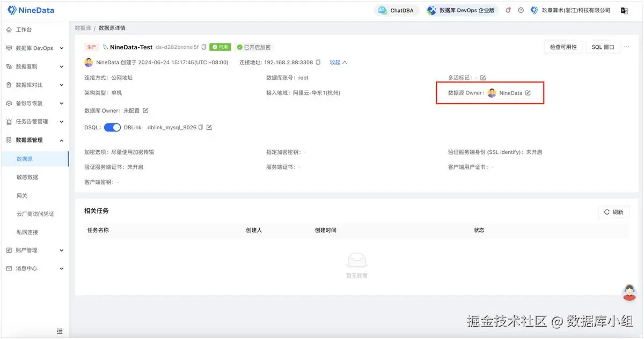Click 创建人 column header
The width and height of the screenshot is (644, 339).
pos(254,230)
